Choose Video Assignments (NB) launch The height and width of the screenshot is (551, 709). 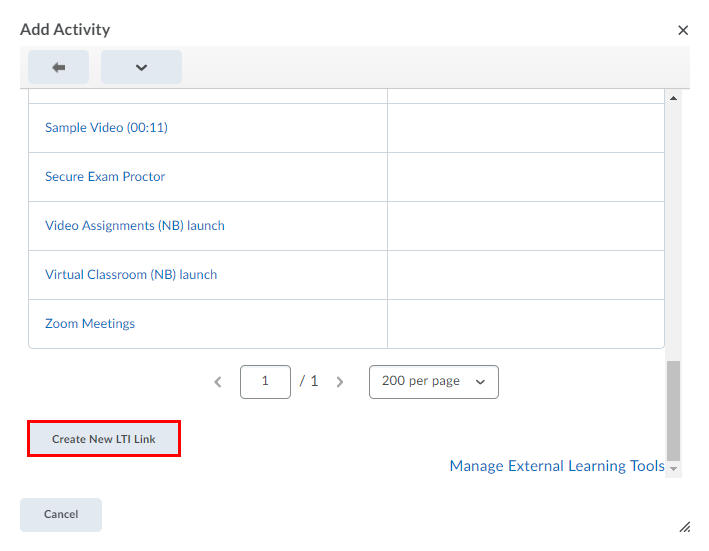pos(134,226)
